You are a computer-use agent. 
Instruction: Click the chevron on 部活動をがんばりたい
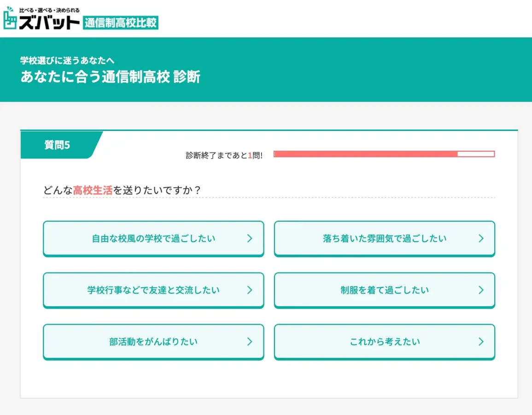point(250,342)
